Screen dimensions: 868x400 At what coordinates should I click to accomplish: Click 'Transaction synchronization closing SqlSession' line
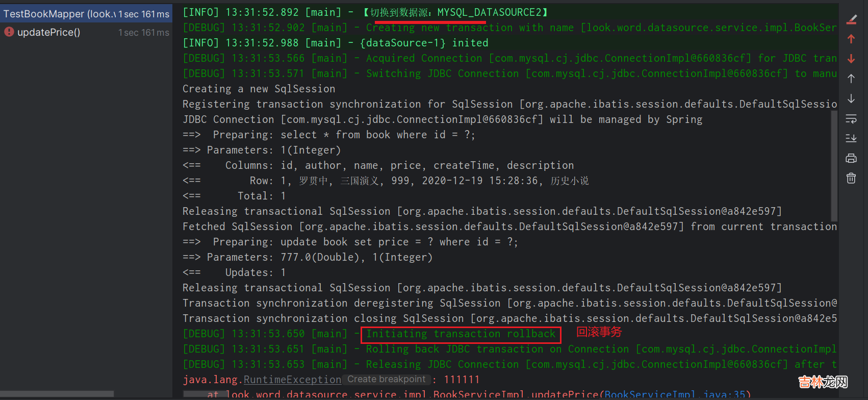510,318
